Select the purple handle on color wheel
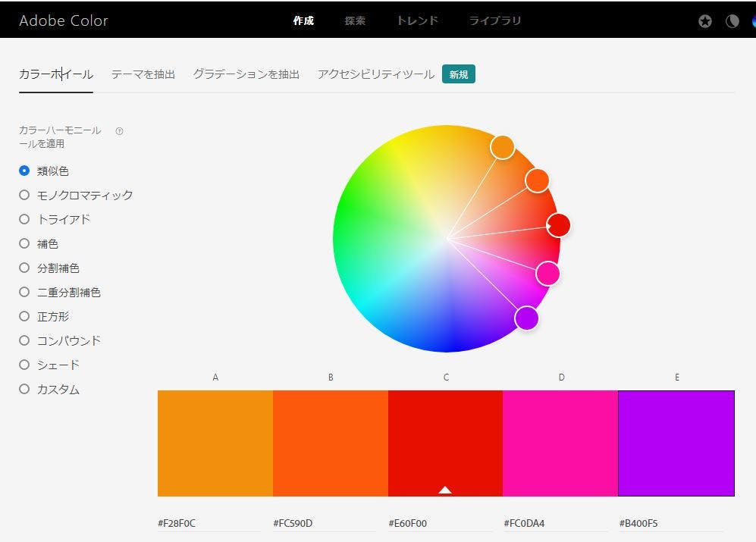The height and width of the screenshot is (542, 756). pos(526,318)
